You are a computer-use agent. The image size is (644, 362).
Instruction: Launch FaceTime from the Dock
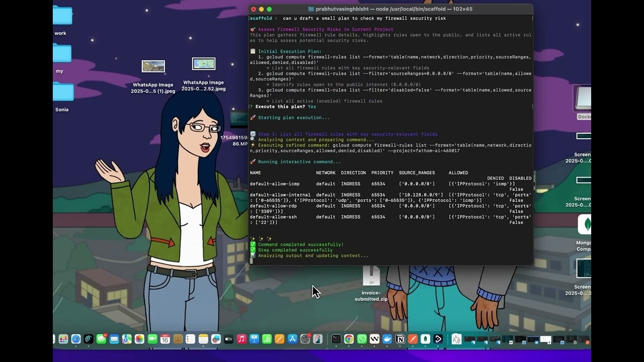(x=153, y=339)
